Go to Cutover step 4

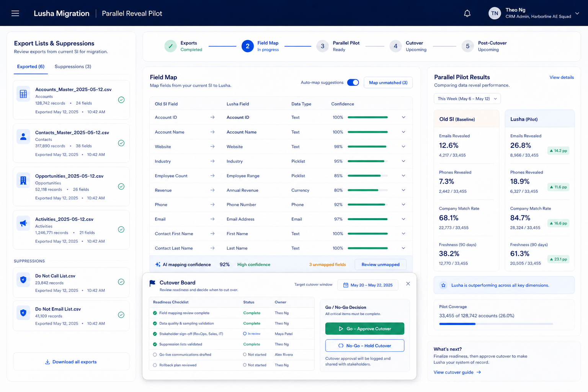pos(408,46)
